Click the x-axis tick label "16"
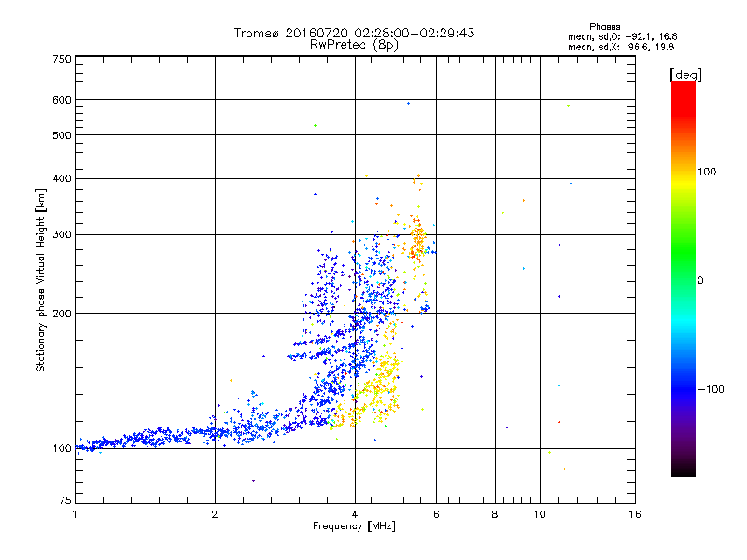The image size is (747, 560). [635, 514]
